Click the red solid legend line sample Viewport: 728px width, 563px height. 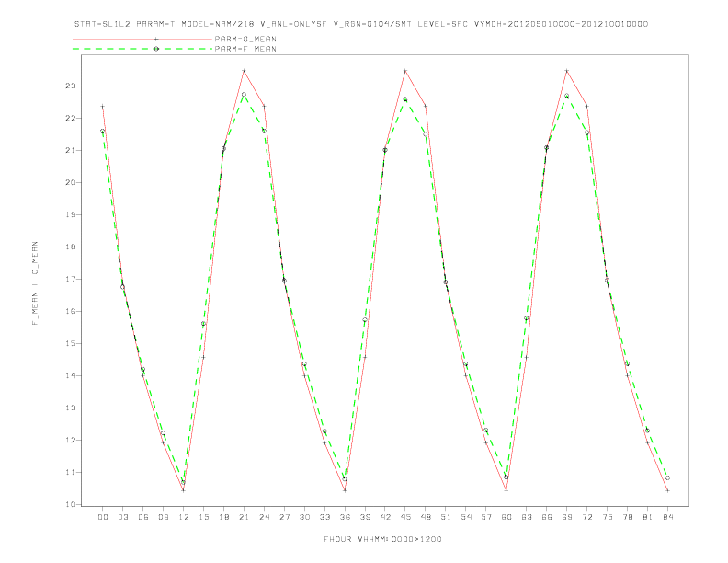tap(142, 39)
